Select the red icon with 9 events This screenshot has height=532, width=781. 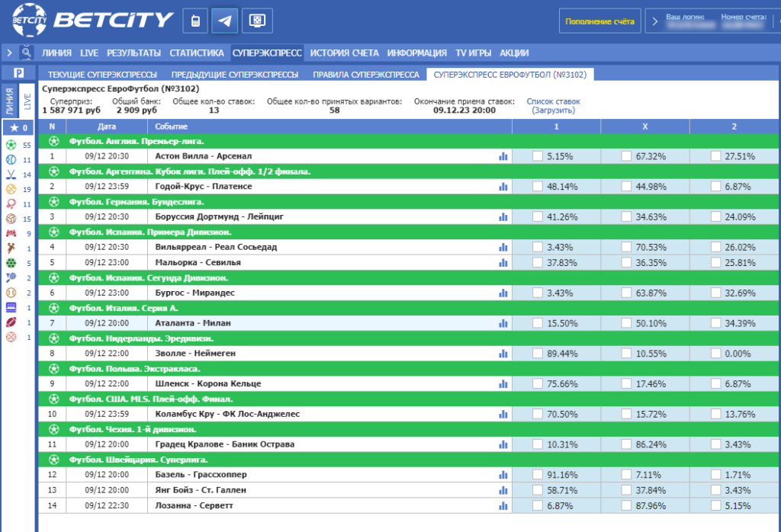(x=11, y=233)
